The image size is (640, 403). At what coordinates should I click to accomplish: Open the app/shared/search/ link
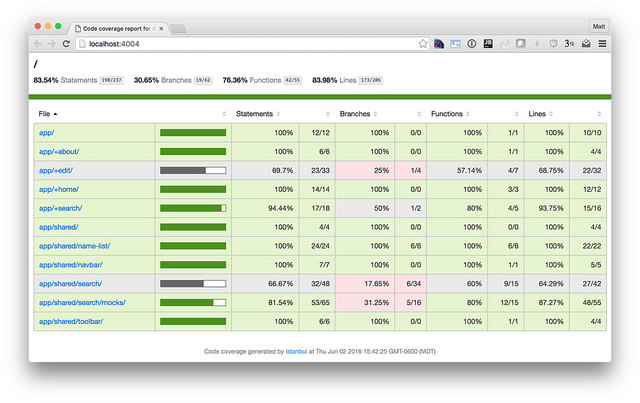coord(70,284)
